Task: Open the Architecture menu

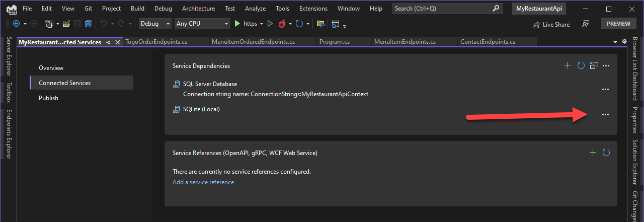Action: click(198, 9)
